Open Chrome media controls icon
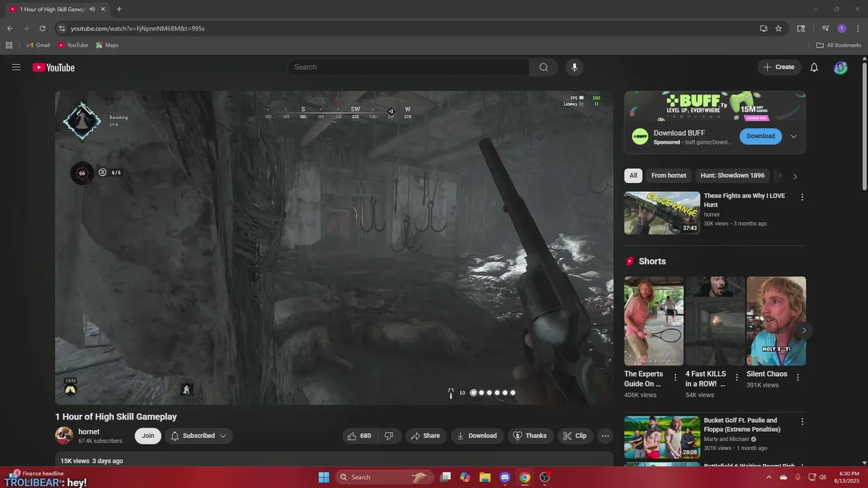 [825, 28]
